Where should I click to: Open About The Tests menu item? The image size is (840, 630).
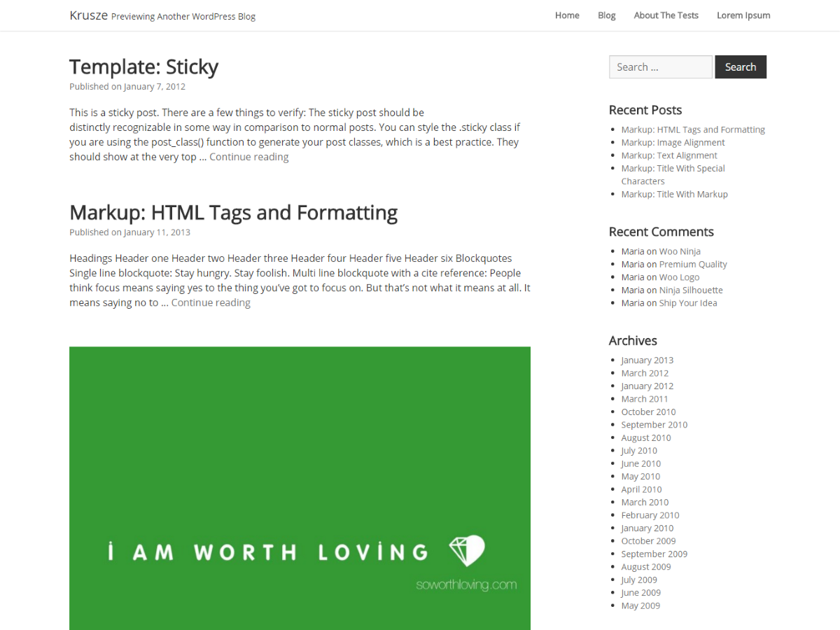pyautogui.click(x=666, y=15)
